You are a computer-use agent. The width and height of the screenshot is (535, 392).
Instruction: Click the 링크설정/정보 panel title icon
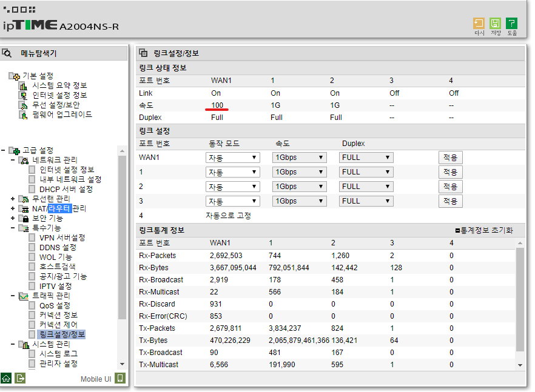143,53
